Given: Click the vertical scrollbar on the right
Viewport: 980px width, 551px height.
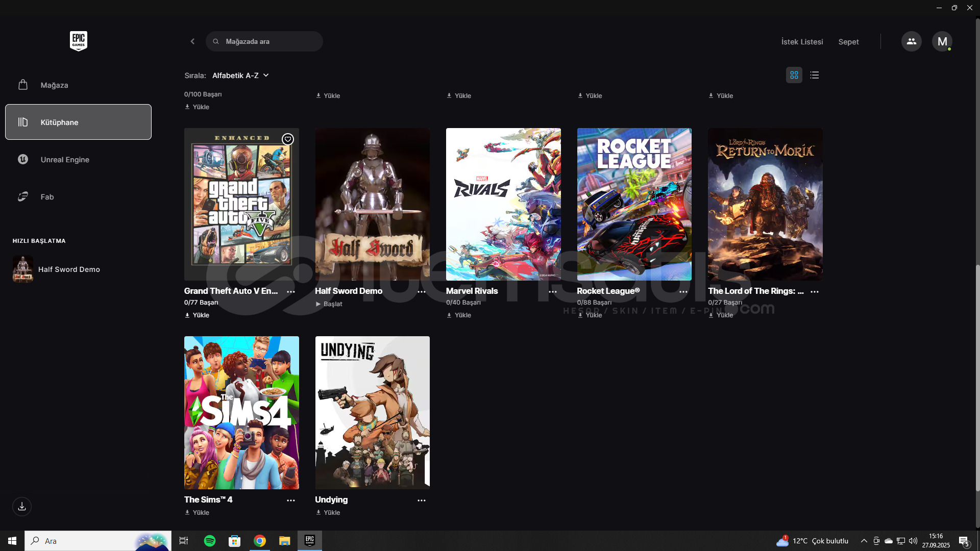Looking at the screenshot, I should [x=977, y=378].
